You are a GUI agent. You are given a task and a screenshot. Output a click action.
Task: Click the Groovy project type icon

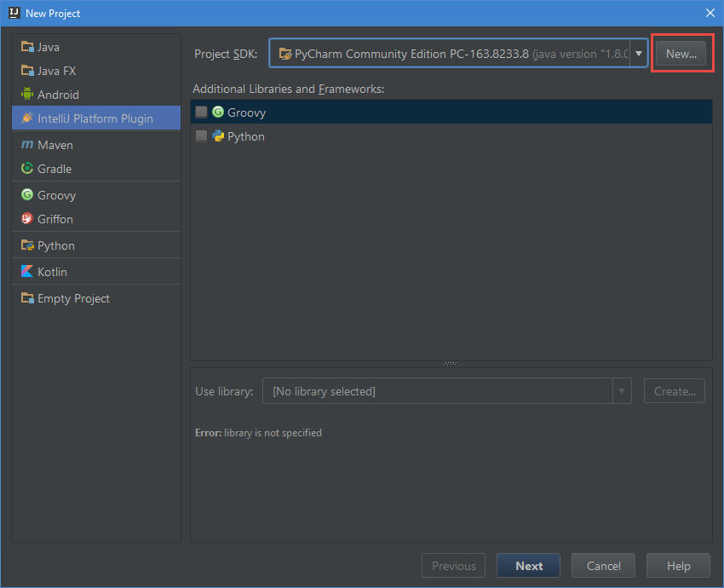pos(27,195)
